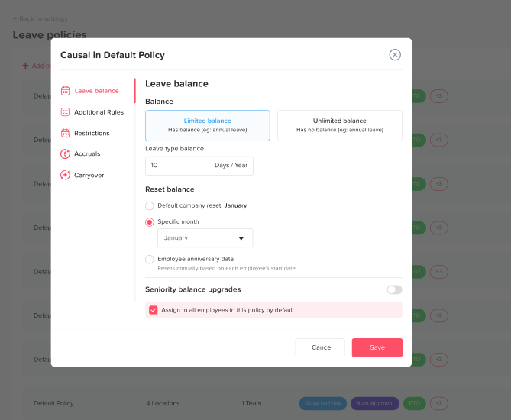Click the Cancel button
This screenshot has width=511, height=420.
point(320,347)
